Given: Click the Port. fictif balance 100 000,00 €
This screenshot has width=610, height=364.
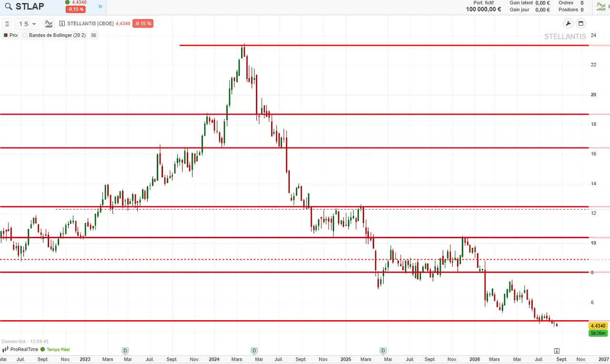Looking at the screenshot, I should 483,10.
